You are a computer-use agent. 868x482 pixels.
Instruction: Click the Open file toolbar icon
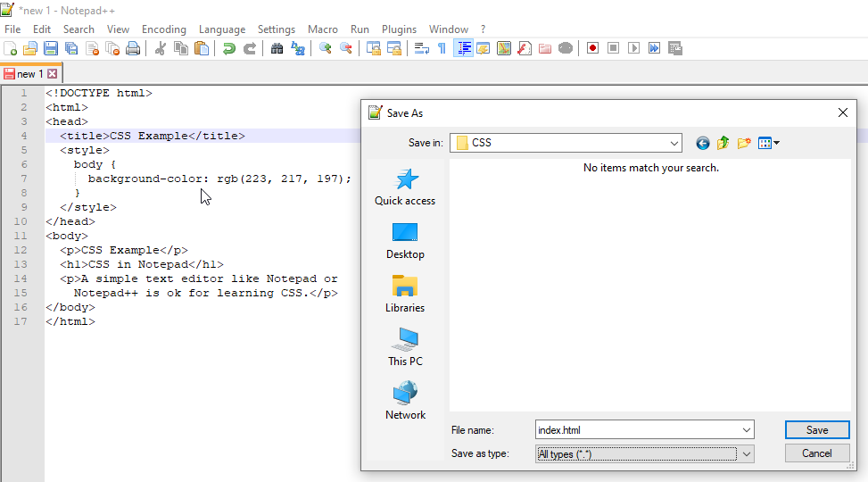click(x=30, y=49)
